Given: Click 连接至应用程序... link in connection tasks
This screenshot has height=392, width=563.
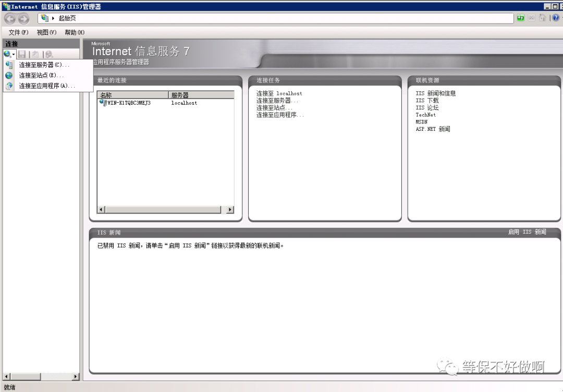Looking at the screenshot, I should point(280,115).
